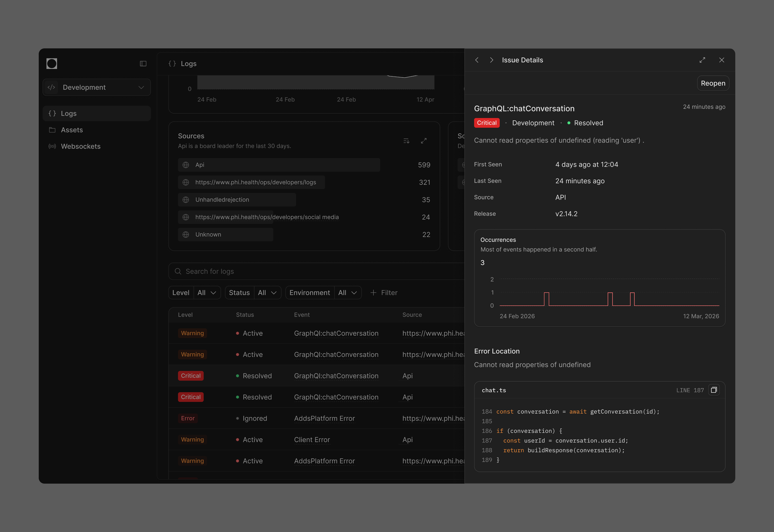Click the Status column header

tap(245, 315)
